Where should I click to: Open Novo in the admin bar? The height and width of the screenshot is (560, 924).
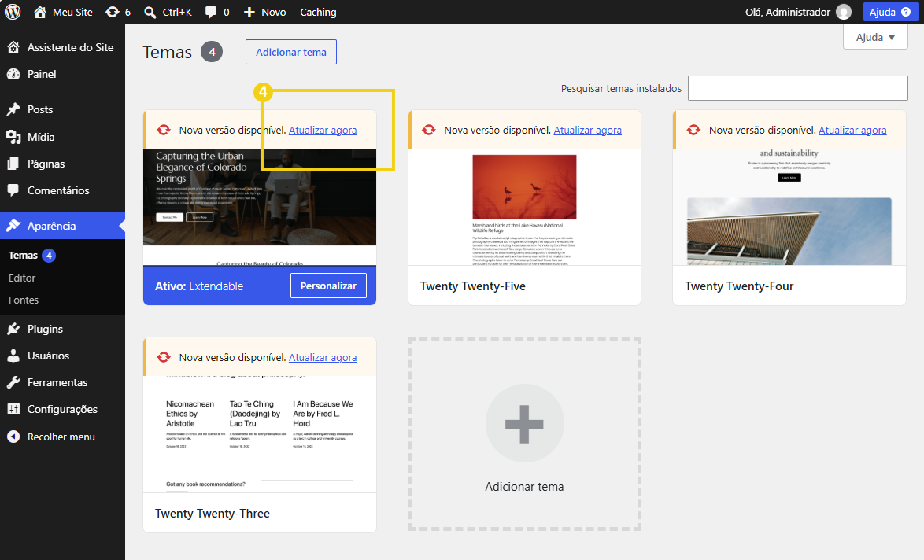(273, 12)
